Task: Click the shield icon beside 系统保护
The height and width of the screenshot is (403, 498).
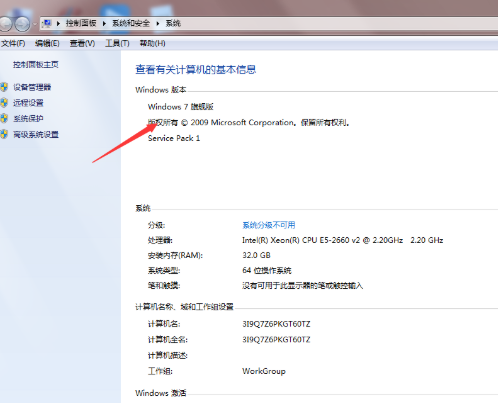Action: click(4, 118)
